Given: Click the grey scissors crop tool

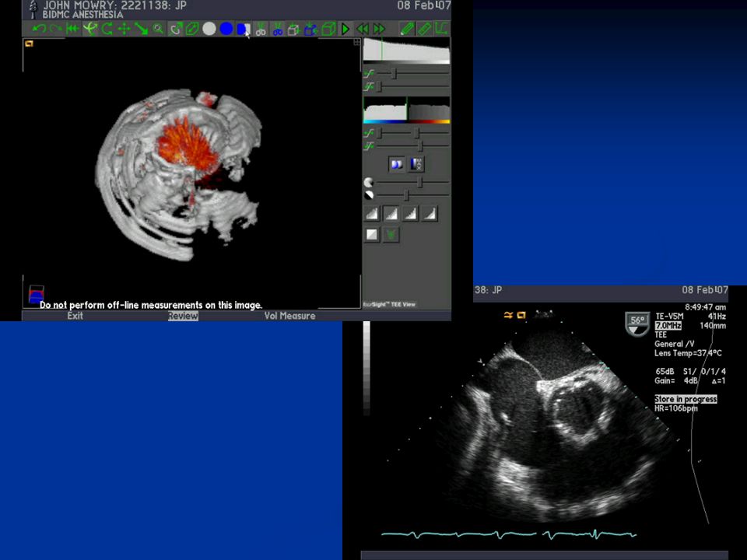Looking at the screenshot, I should pos(261,29).
